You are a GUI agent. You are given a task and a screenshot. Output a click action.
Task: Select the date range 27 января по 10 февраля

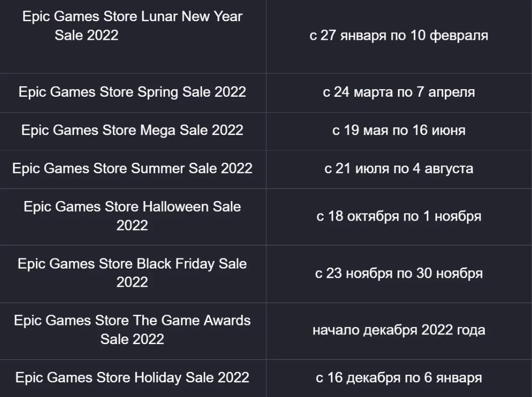pyautogui.click(x=398, y=36)
